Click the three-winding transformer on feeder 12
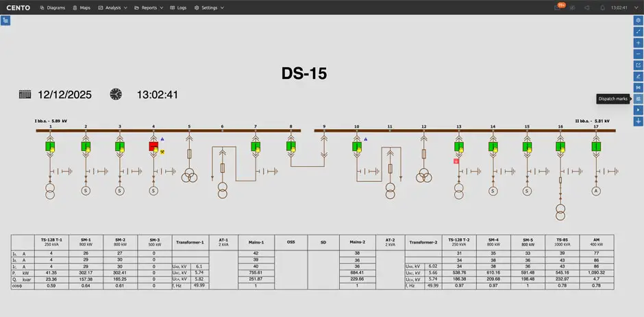Screen dimensions: 644x317 tap(424, 175)
